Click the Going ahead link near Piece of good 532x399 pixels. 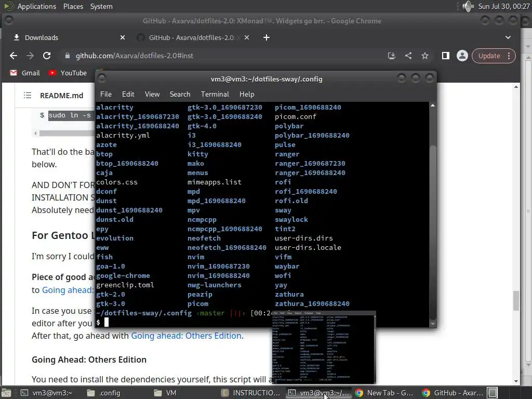coord(67,290)
